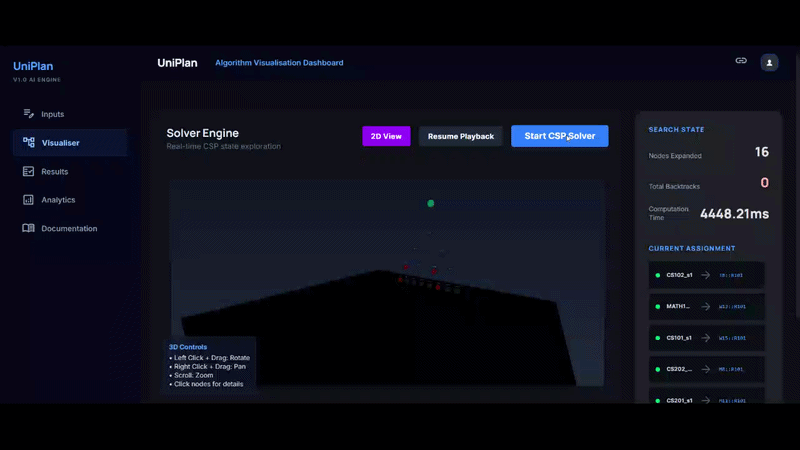
Task: Select the CS101_s1 assignment row
Action: [707, 338]
